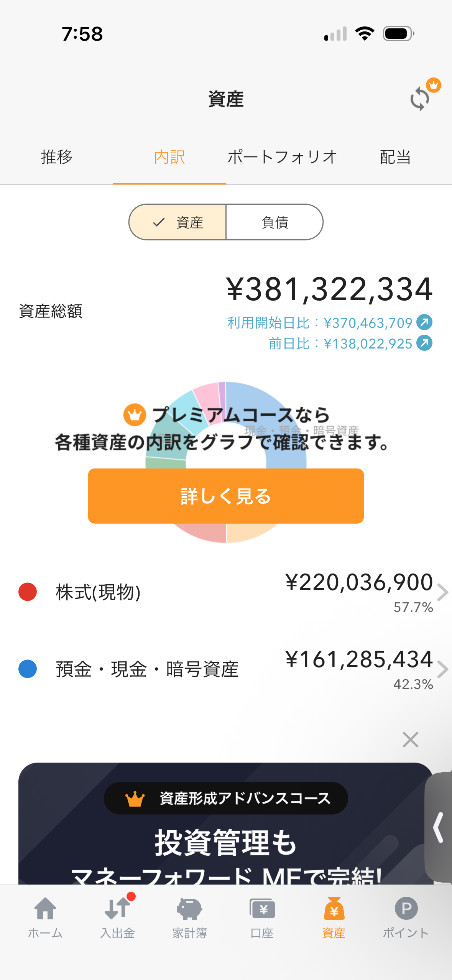Open the ポイント points icon

pyautogui.click(x=406, y=909)
